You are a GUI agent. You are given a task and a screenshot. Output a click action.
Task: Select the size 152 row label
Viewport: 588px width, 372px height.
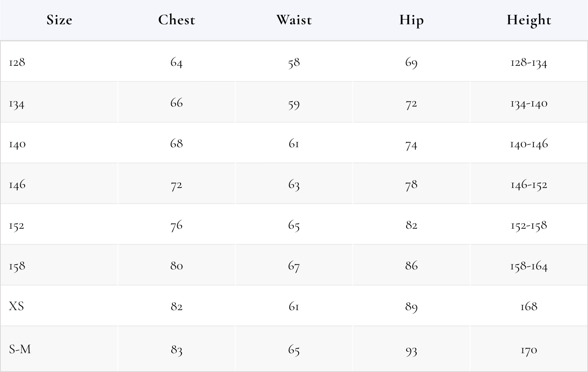[x=17, y=226]
